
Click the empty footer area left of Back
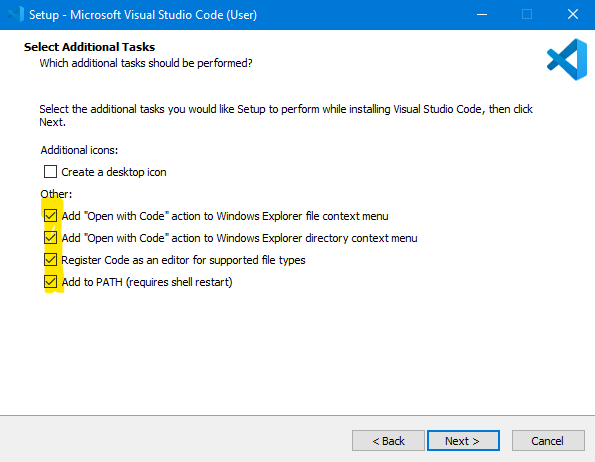(x=175, y=440)
